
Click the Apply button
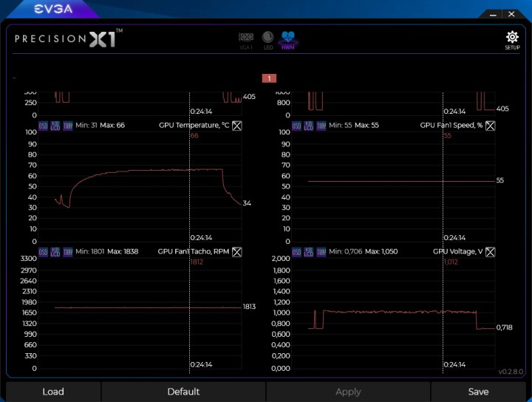(x=348, y=392)
